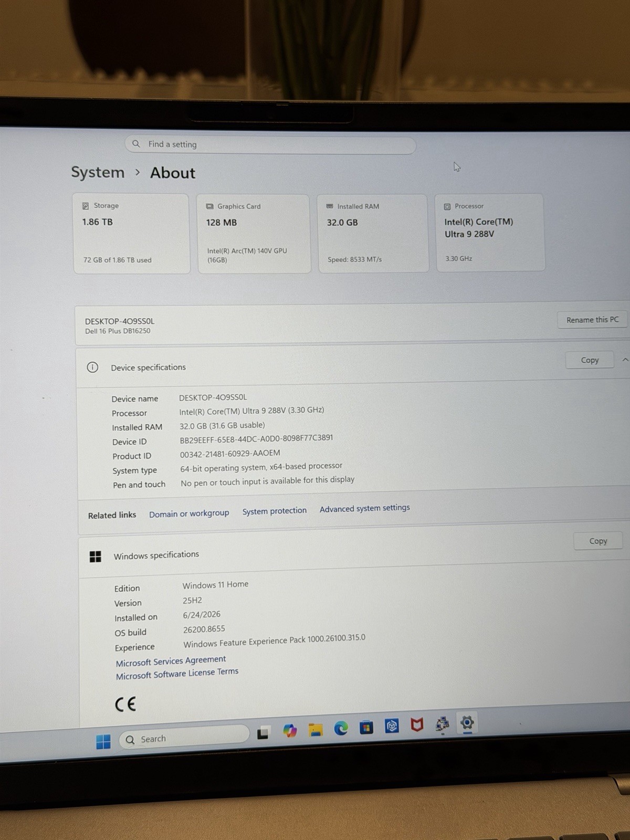Viewport: 630px width, 840px height.
Task: Click the OS build 26200.8655 value
Action: click(x=204, y=629)
